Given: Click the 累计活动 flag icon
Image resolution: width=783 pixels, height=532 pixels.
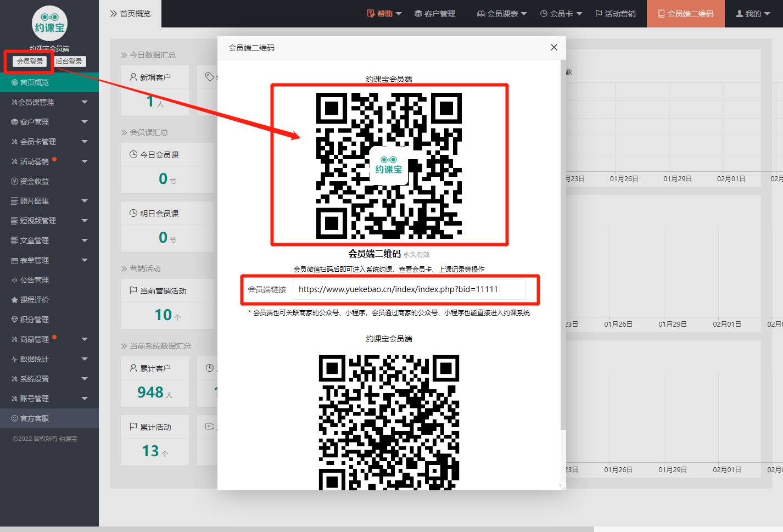Looking at the screenshot, I should (x=133, y=427).
